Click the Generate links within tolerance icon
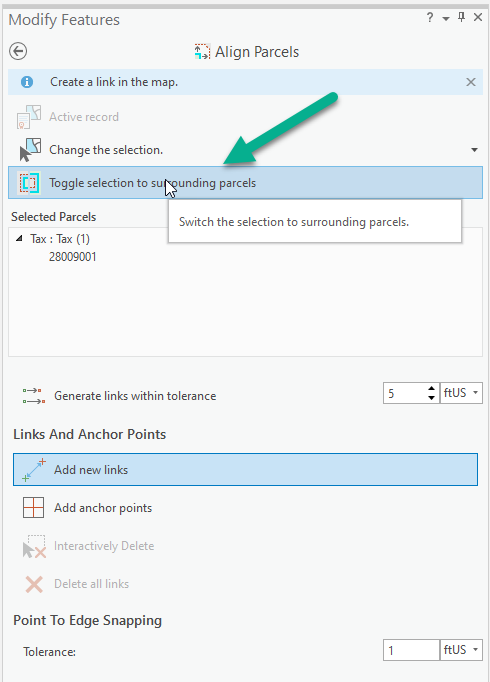 pos(34,396)
